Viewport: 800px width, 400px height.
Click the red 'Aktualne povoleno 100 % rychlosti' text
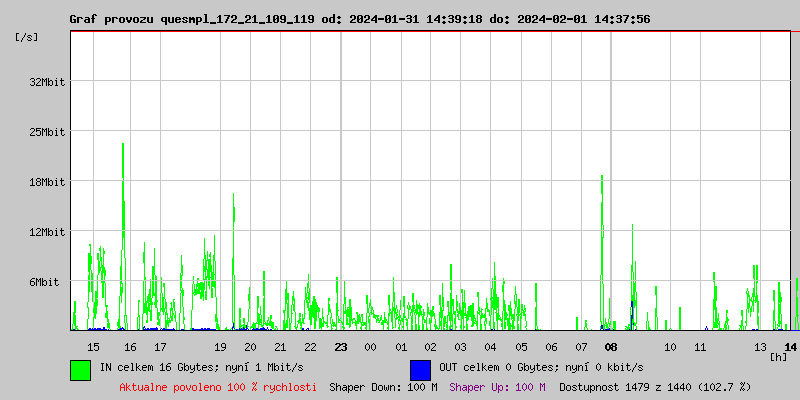click(x=218, y=387)
